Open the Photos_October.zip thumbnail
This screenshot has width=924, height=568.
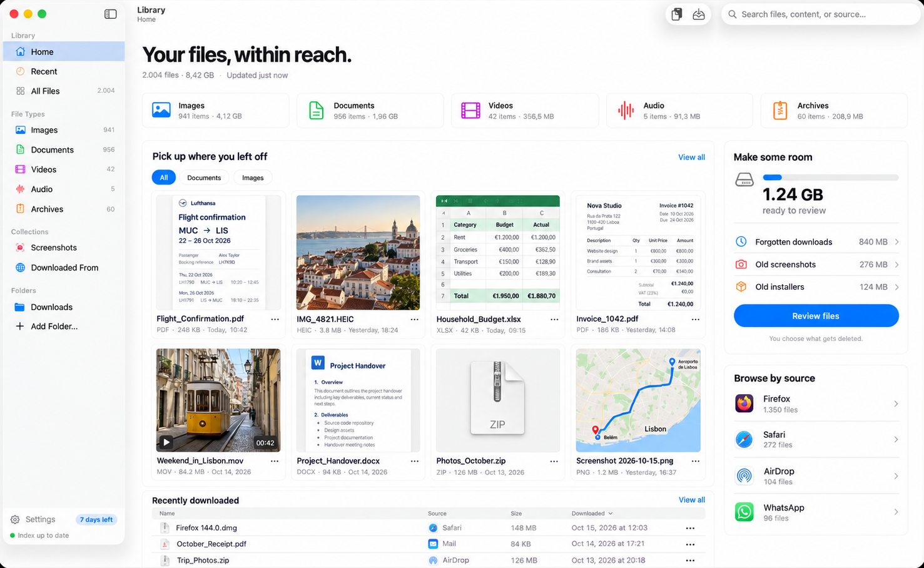(498, 400)
